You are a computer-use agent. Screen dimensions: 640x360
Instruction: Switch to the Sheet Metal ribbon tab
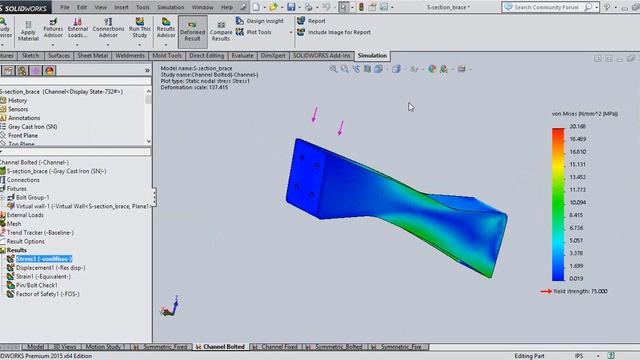pyautogui.click(x=93, y=56)
